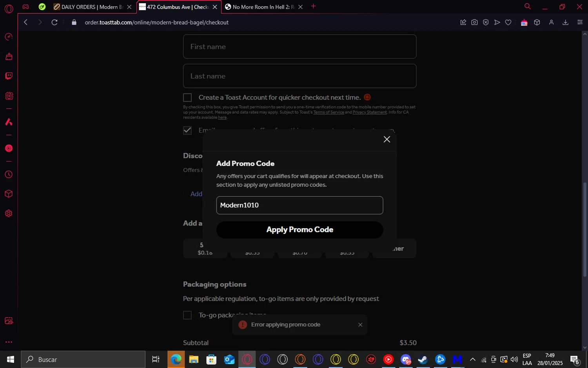Go back to the previous page
The height and width of the screenshot is (368, 588).
[x=26, y=22]
